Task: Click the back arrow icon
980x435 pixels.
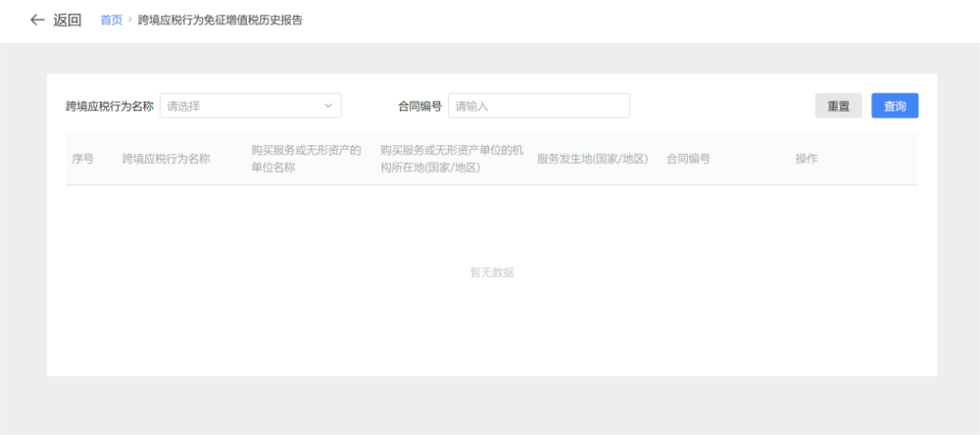Action: point(37,20)
